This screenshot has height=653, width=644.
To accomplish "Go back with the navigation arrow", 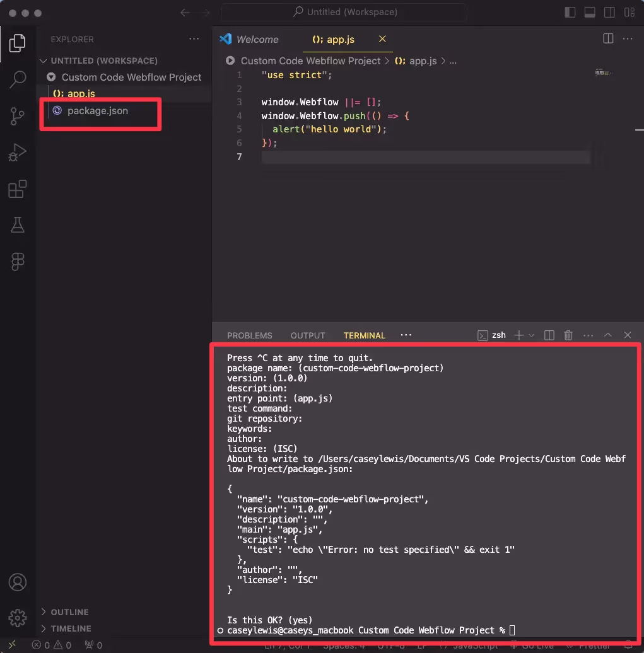I will [185, 13].
